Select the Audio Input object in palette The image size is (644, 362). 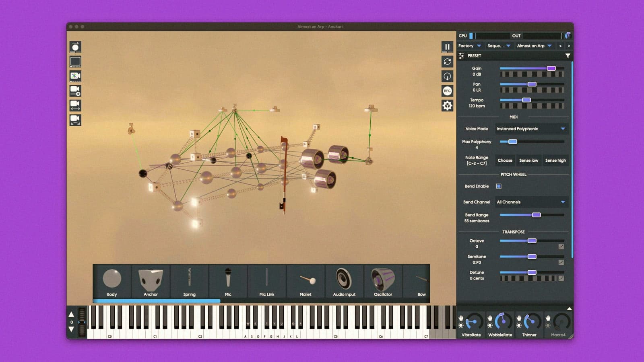pos(344,282)
